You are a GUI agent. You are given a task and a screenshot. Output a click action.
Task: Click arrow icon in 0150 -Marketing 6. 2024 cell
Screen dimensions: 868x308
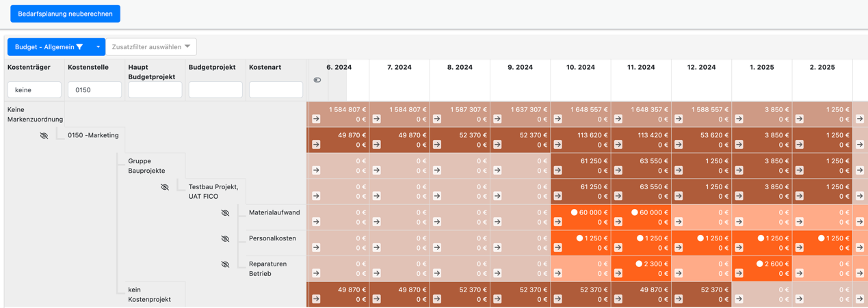(x=316, y=145)
